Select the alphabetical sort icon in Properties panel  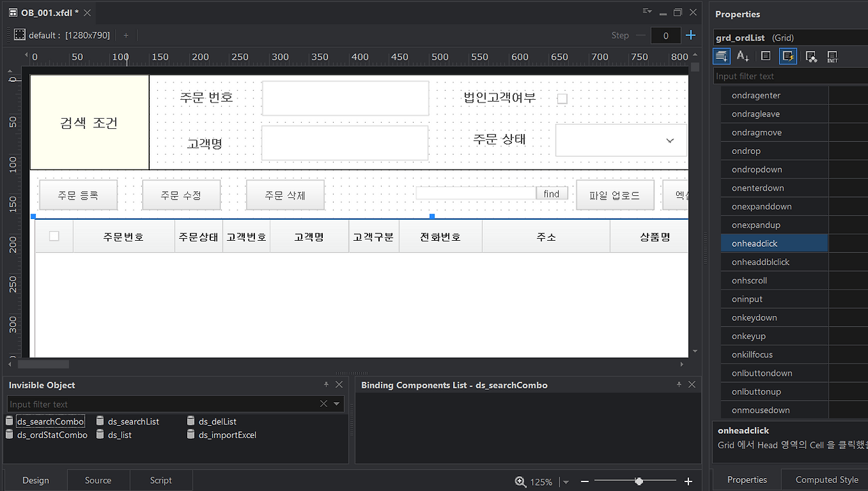(743, 56)
